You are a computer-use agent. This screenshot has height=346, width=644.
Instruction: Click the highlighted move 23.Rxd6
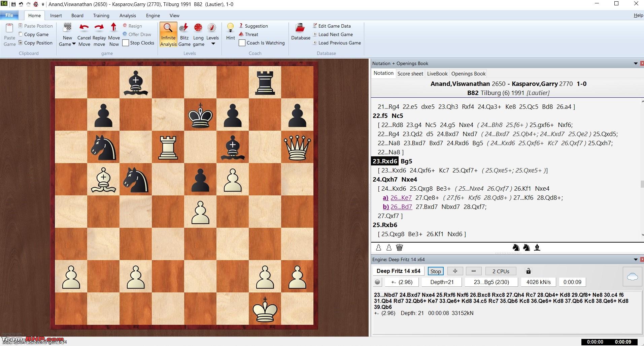pos(385,161)
